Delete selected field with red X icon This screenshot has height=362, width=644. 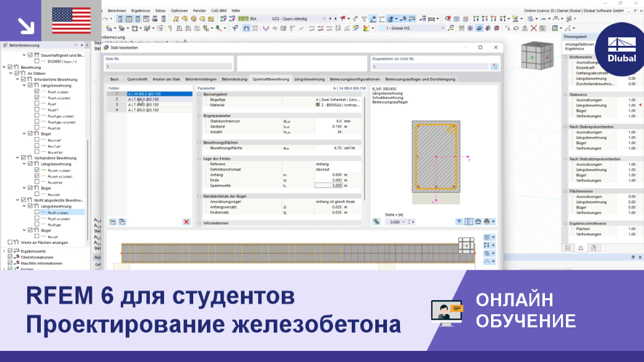[186, 222]
